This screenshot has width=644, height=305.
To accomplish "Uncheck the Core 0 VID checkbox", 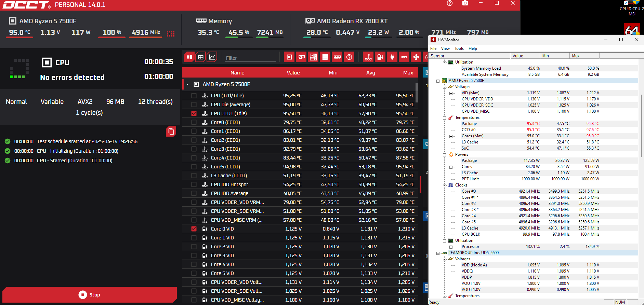I will tap(194, 229).
